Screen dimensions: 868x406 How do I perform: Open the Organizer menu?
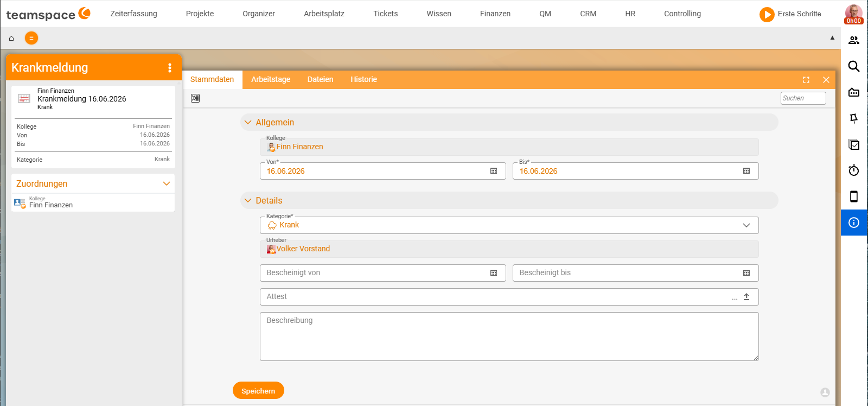tap(259, 14)
